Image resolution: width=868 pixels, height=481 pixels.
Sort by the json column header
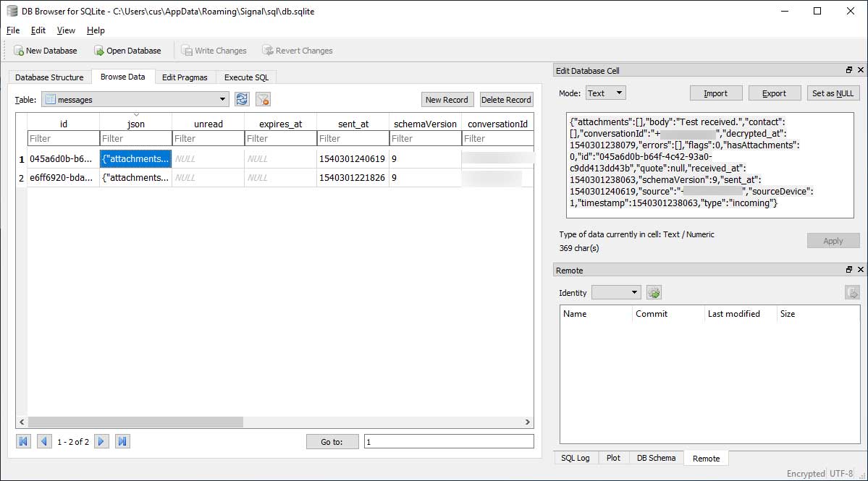[136, 123]
